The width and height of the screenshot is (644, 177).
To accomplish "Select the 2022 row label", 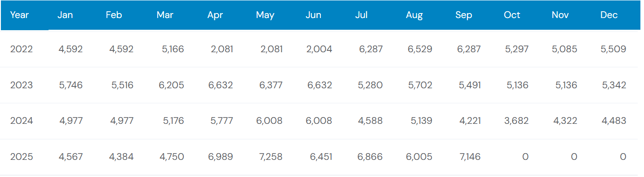I will coord(22,49).
